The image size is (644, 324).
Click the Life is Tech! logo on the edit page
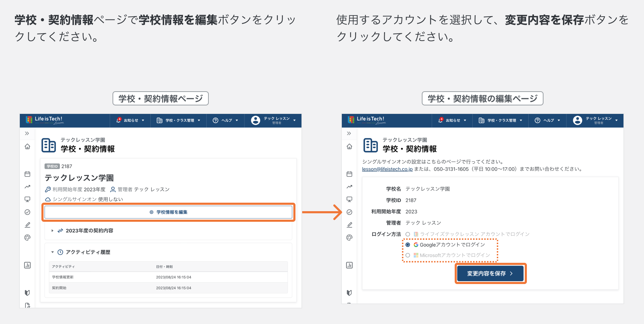[x=367, y=120]
